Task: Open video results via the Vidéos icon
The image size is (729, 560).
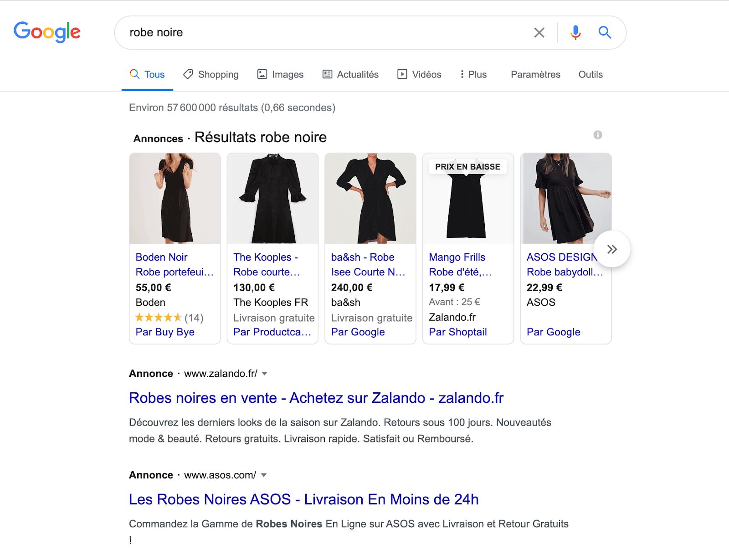Action: pyautogui.click(x=402, y=74)
